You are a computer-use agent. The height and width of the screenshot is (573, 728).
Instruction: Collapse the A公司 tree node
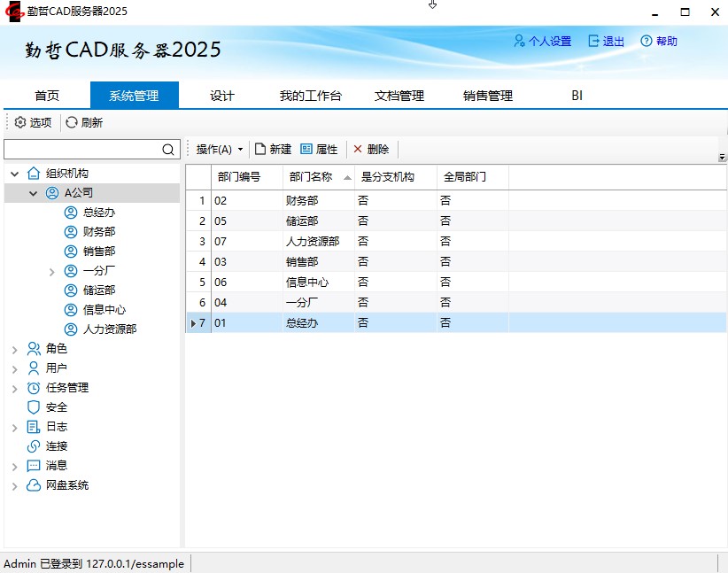tap(33, 193)
